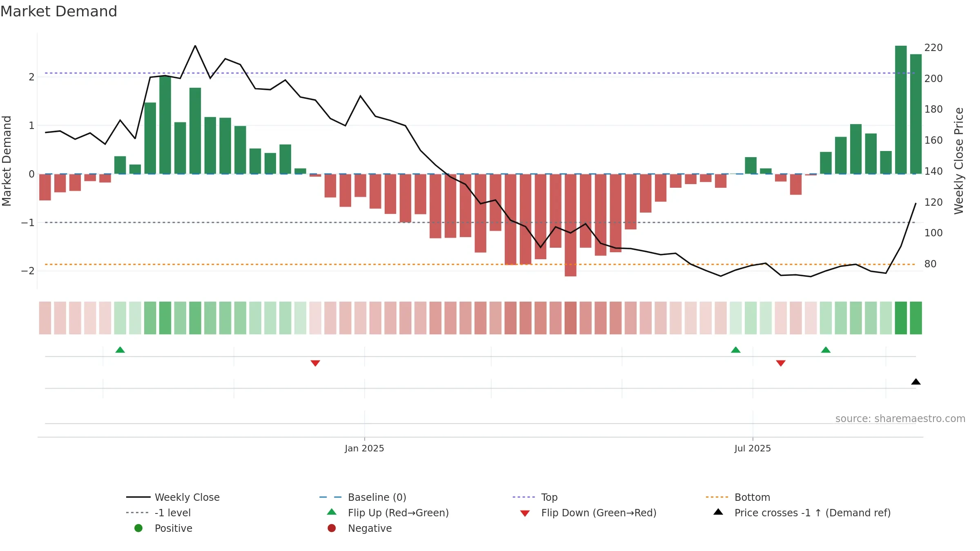Click the first pink heatmap cell

point(45,318)
